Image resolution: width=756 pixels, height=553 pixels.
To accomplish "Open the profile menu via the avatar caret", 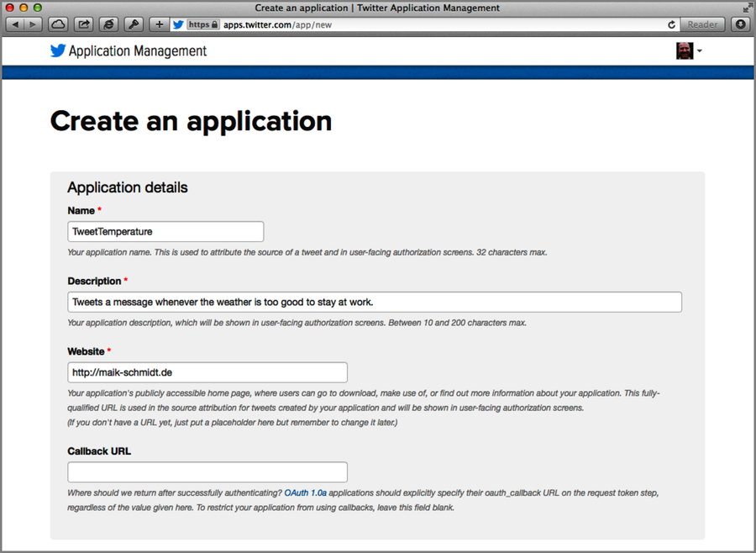I will click(x=698, y=50).
